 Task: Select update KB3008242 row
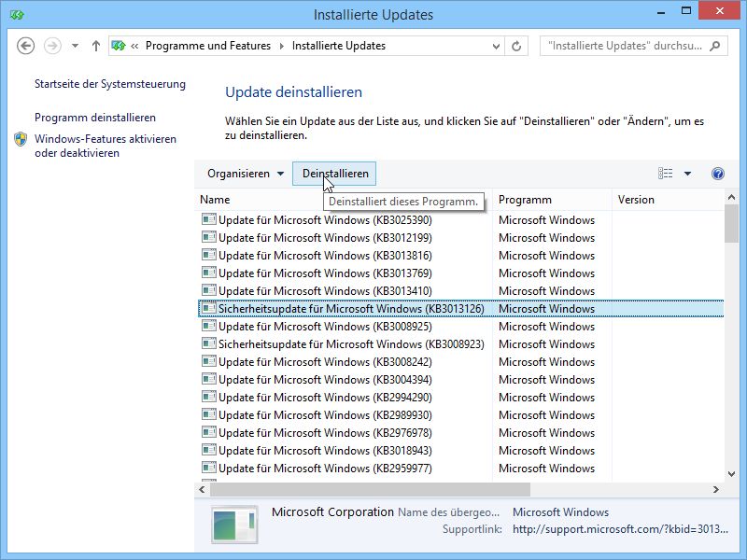460,362
